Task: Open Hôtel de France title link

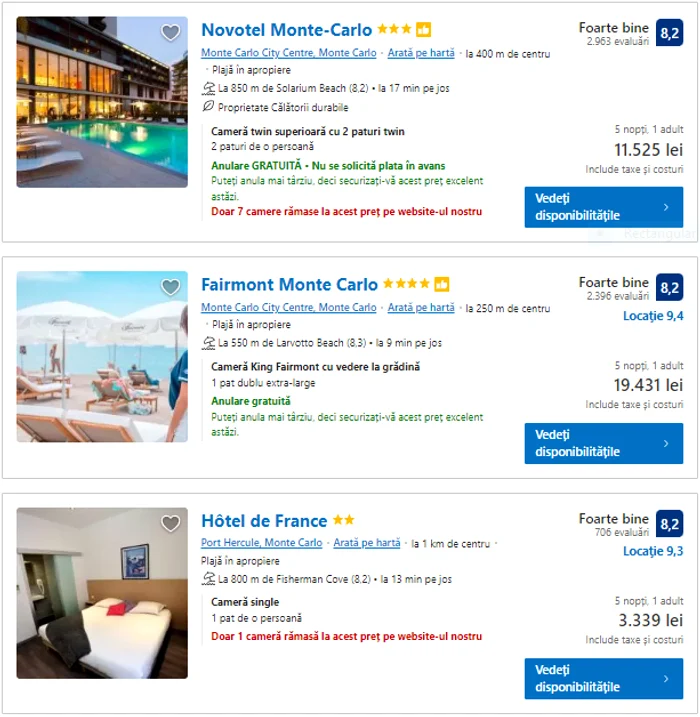Action: click(x=264, y=521)
